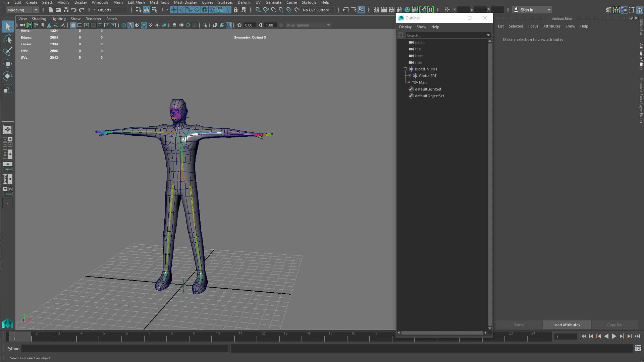Click the viewport bookmarks icon

(43, 25)
